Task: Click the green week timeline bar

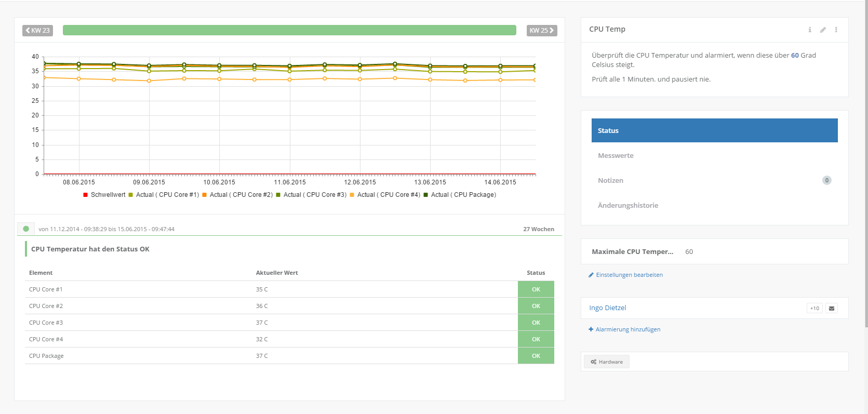Action: 289,30
